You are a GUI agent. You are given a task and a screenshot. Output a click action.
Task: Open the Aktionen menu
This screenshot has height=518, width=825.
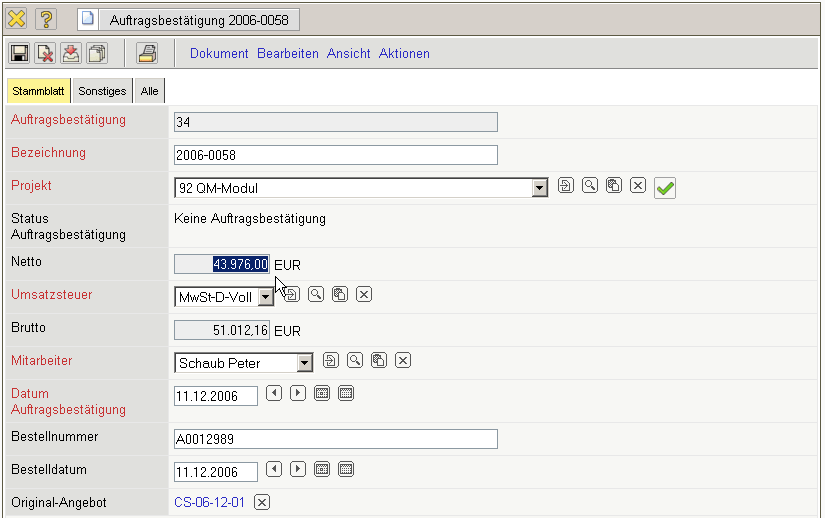click(404, 54)
